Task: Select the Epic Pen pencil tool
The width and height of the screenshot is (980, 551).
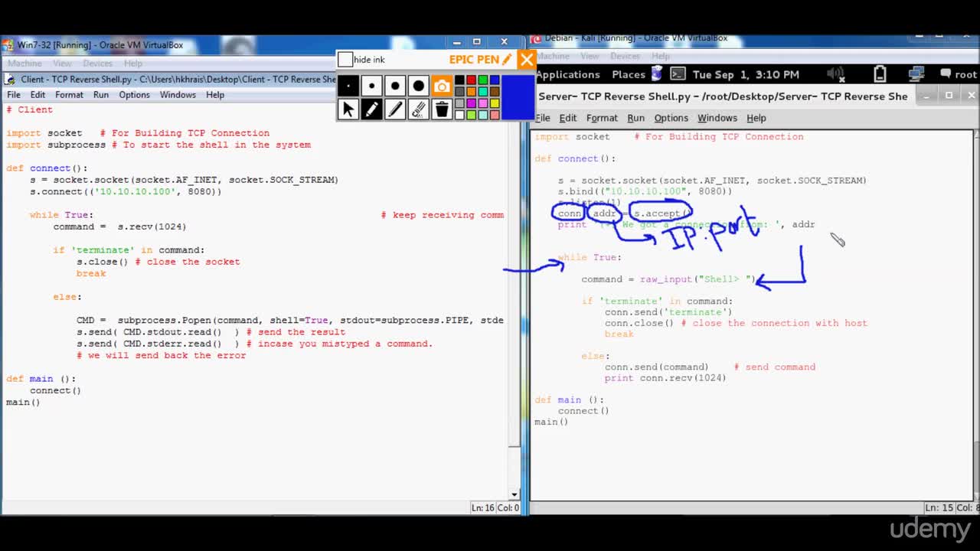Action: 371,109
